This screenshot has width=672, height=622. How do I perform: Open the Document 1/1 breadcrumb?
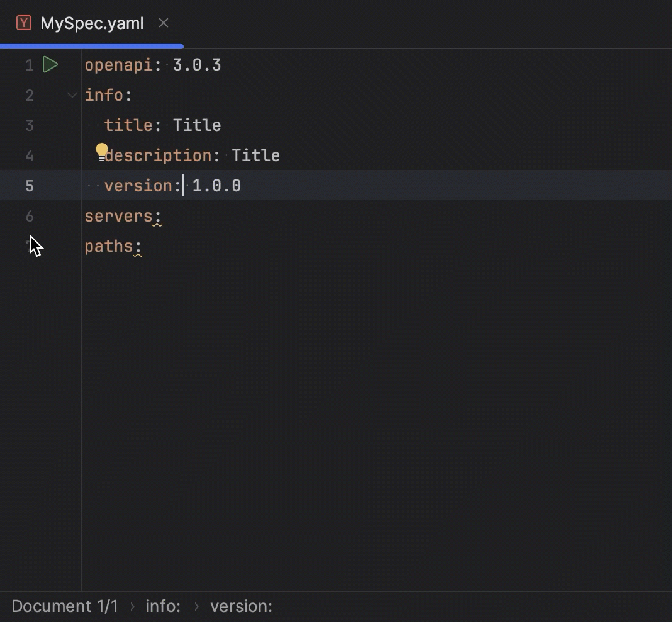click(64, 606)
